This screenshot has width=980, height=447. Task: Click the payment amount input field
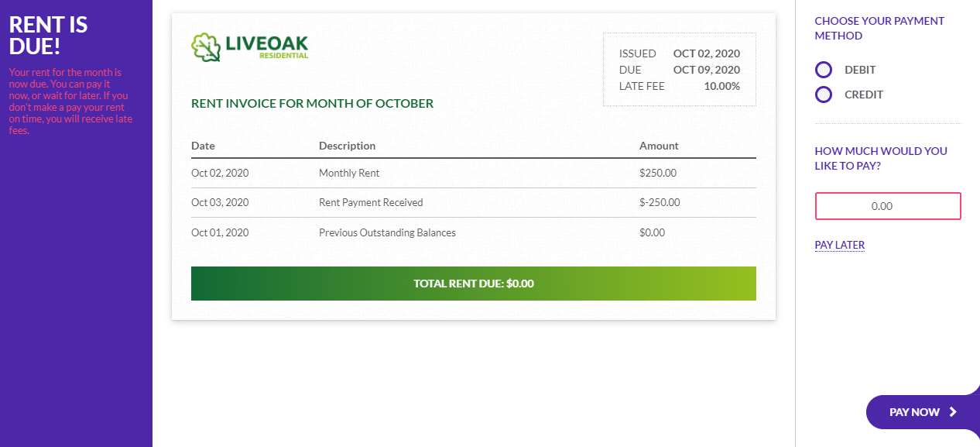[x=888, y=206]
